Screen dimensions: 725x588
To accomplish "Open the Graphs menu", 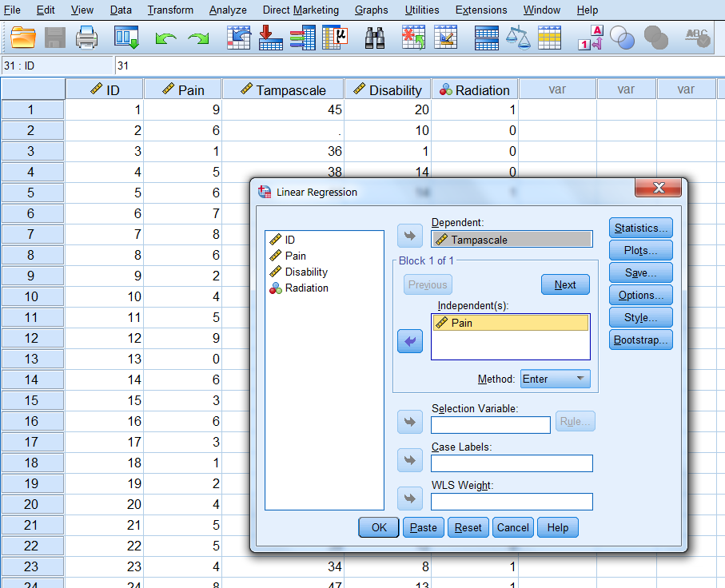I will (371, 10).
